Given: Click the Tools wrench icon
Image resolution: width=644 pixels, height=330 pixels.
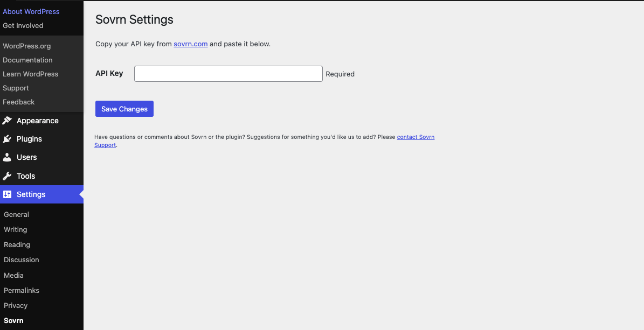Looking at the screenshot, I should (x=8, y=175).
